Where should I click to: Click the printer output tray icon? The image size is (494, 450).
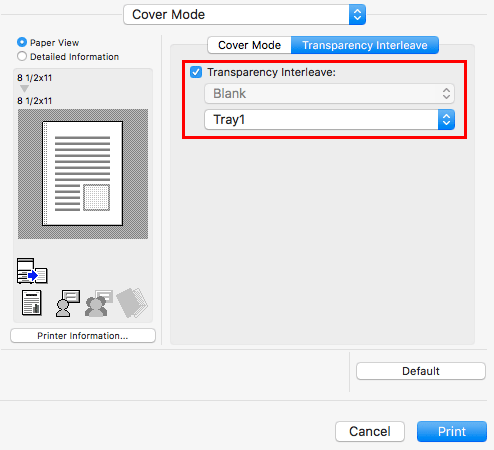(x=32, y=271)
